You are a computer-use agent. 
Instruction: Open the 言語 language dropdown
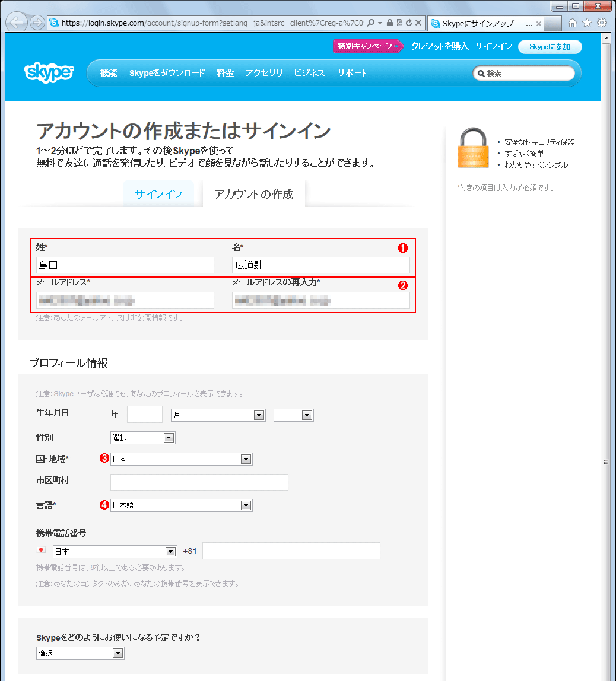[182, 505]
